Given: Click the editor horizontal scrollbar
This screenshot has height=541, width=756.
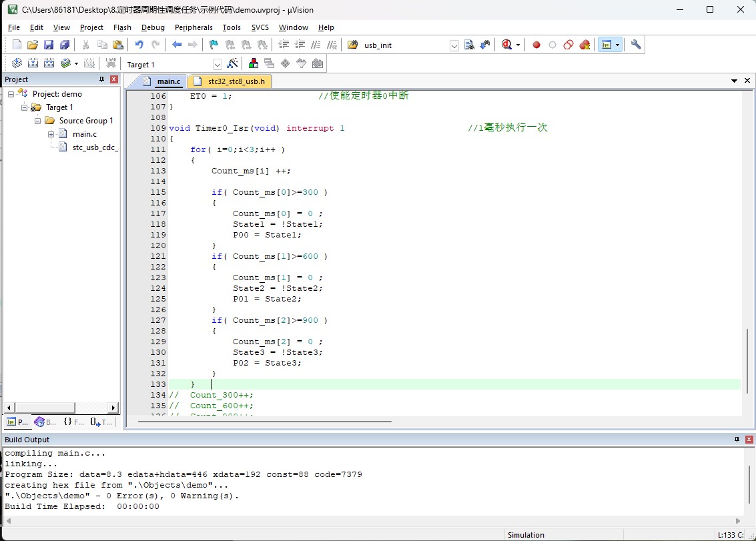Looking at the screenshot, I should point(265,422).
